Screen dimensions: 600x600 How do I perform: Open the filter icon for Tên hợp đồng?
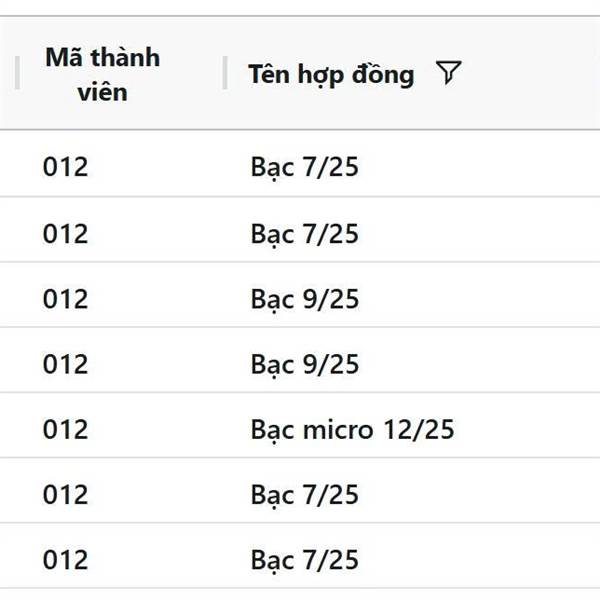click(448, 72)
